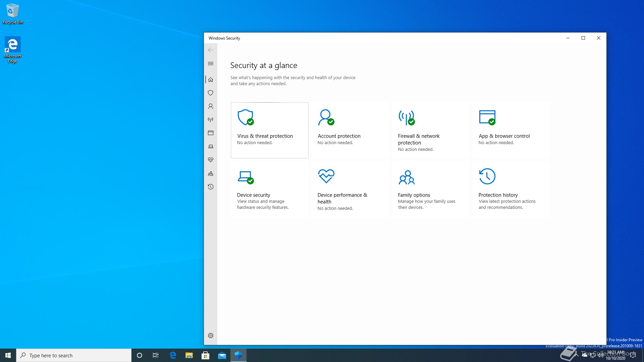Click the Firewall & network antenna tile icon

407,117
